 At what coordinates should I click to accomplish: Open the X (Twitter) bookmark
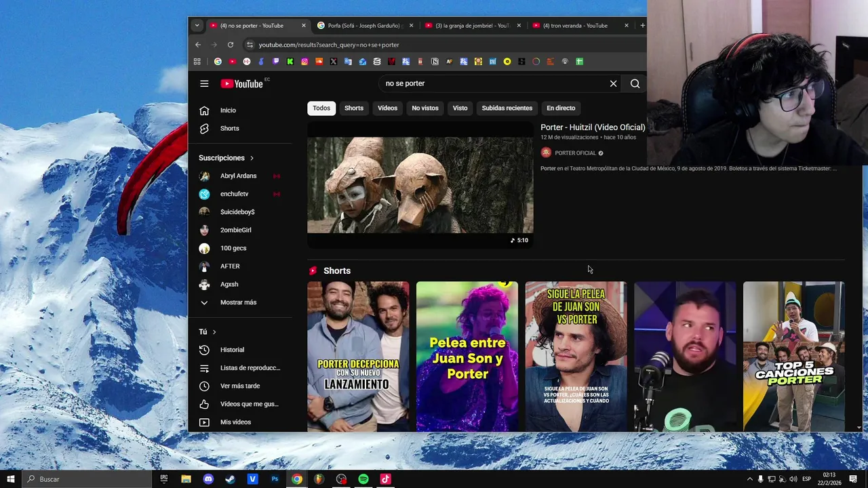click(x=334, y=61)
